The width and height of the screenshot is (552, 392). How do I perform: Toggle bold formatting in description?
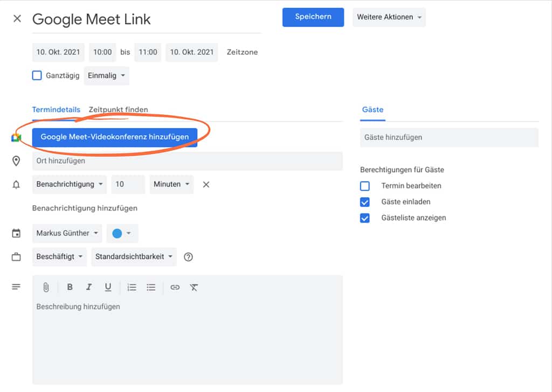[x=70, y=288]
